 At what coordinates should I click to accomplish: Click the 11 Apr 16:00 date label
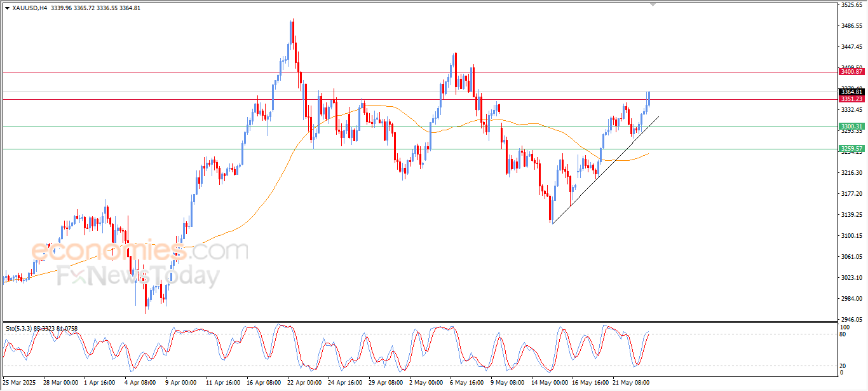click(224, 383)
